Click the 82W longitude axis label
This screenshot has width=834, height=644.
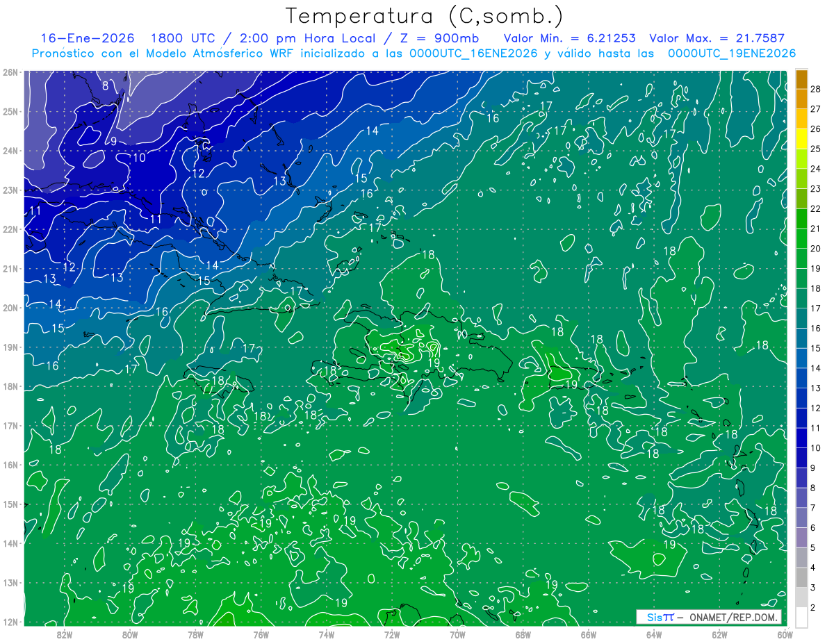(65, 634)
